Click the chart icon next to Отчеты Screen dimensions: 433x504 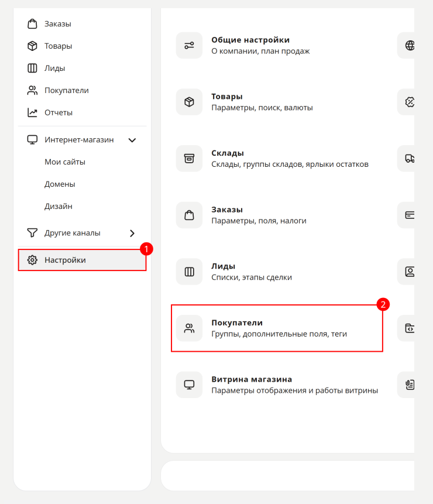point(32,112)
